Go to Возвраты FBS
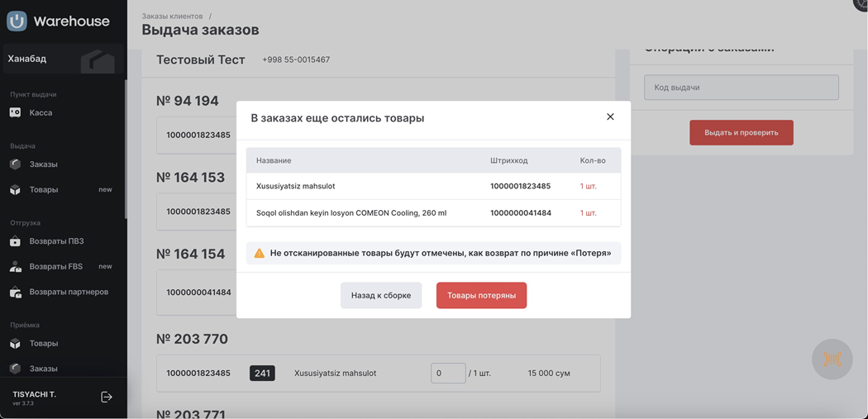The height and width of the screenshot is (419, 868). pos(55,267)
